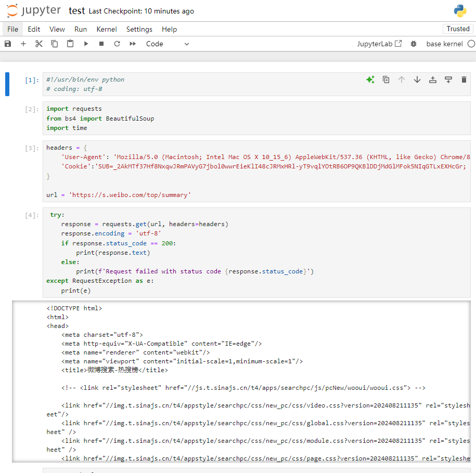Insert a cell above cell 1

point(433,80)
